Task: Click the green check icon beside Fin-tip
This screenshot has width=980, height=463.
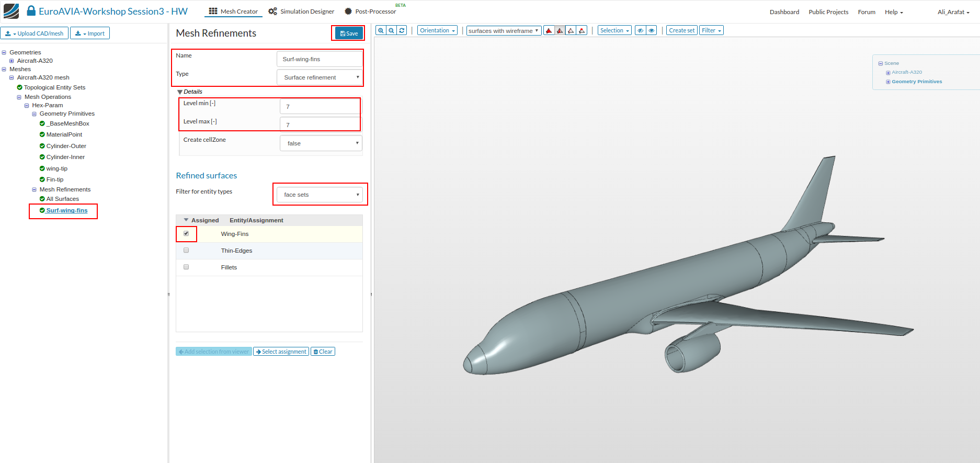Action: (x=42, y=179)
